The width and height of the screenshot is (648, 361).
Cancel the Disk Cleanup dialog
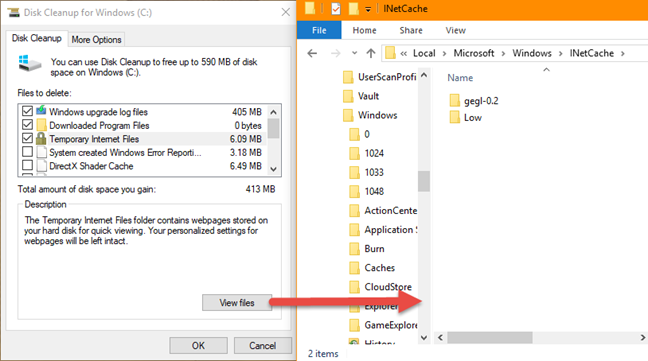262,346
